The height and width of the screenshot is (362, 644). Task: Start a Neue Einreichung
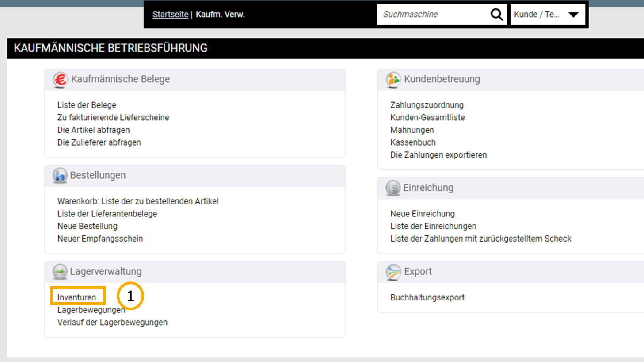point(422,214)
